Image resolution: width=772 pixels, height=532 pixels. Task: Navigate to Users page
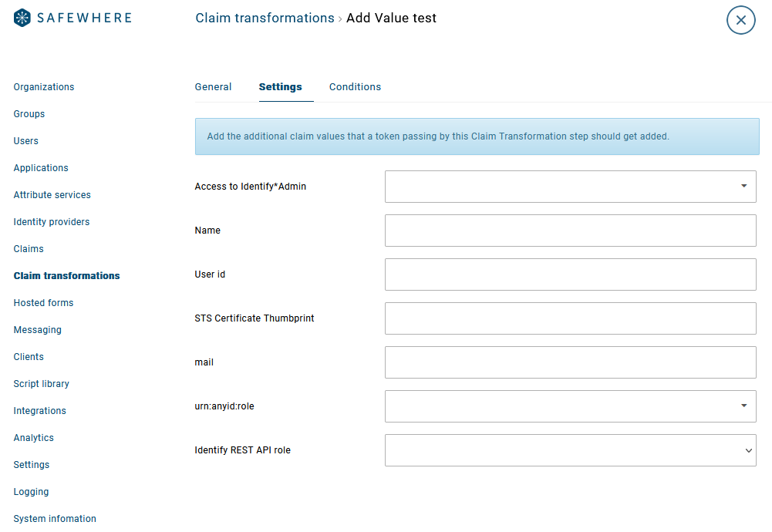pos(25,141)
